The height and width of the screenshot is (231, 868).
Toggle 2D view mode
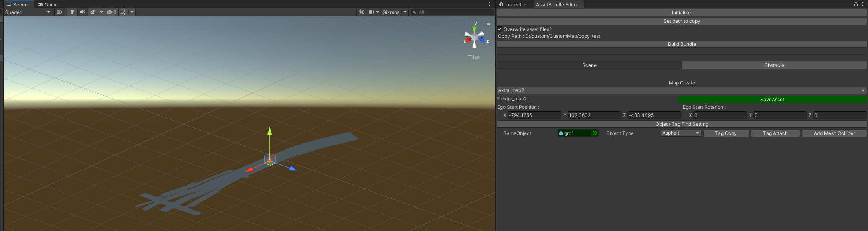pyautogui.click(x=59, y=12)
